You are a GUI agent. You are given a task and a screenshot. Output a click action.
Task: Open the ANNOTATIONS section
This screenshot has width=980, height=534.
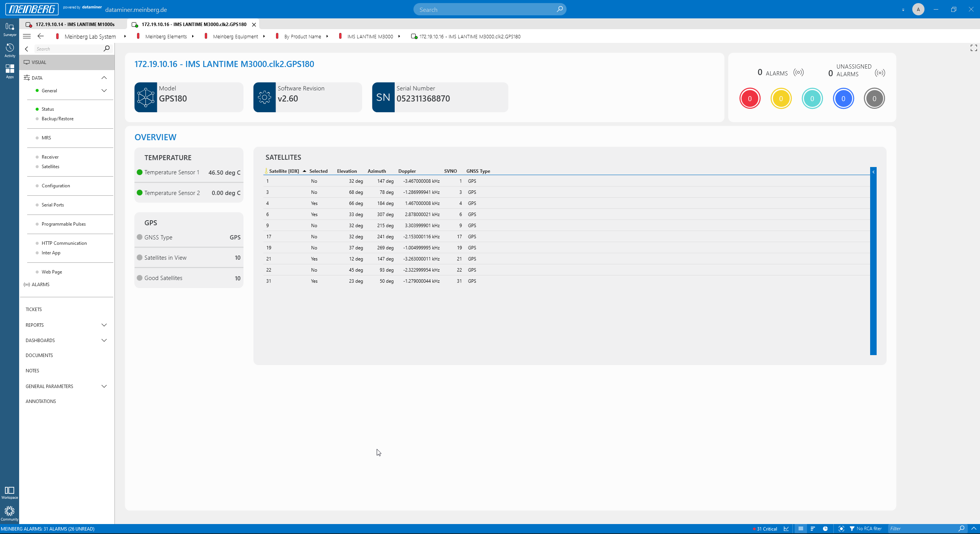(41, 401)
